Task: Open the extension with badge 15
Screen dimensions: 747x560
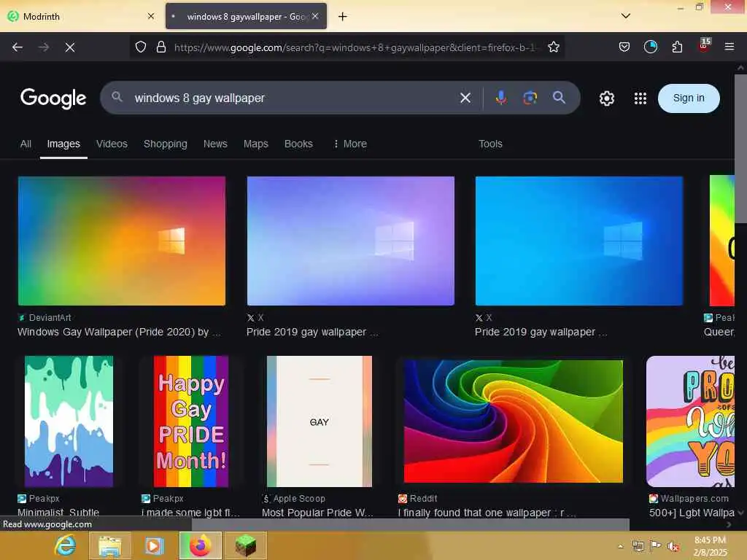Action: click(x=704, y=46)
